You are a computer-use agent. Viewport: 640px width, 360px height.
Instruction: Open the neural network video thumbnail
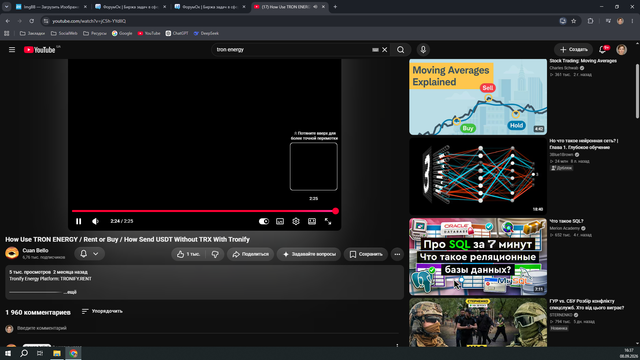coord(478,176)
